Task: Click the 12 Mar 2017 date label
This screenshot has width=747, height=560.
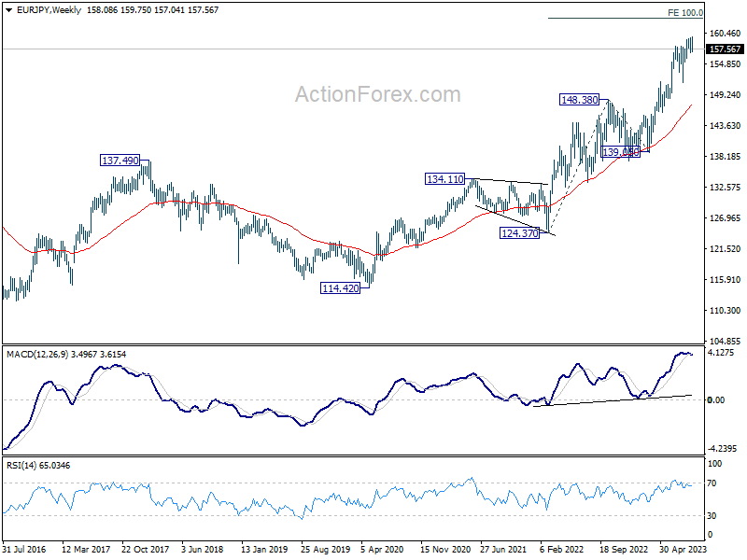Action: tap(85, 550)
